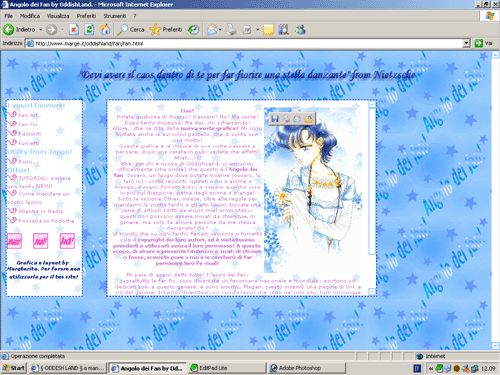
Task: Click the middle pink banner thumbnail
Action: pos(40,241)
